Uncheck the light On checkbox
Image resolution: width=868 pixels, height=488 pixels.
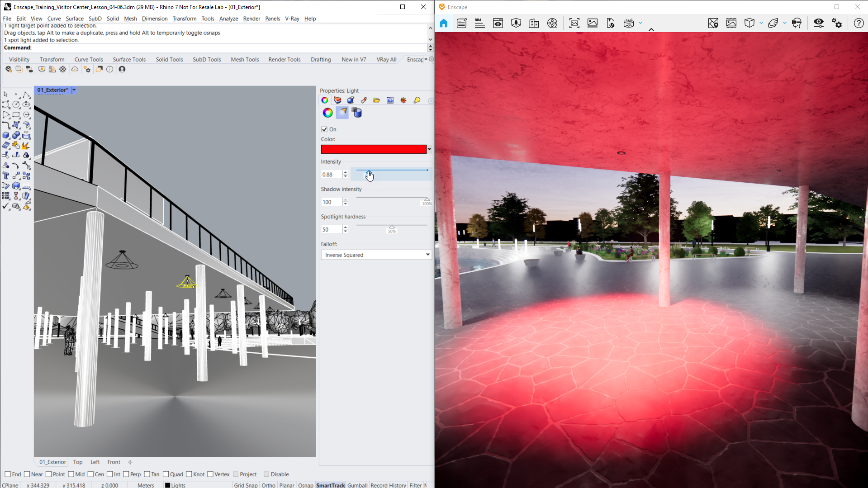324,129
